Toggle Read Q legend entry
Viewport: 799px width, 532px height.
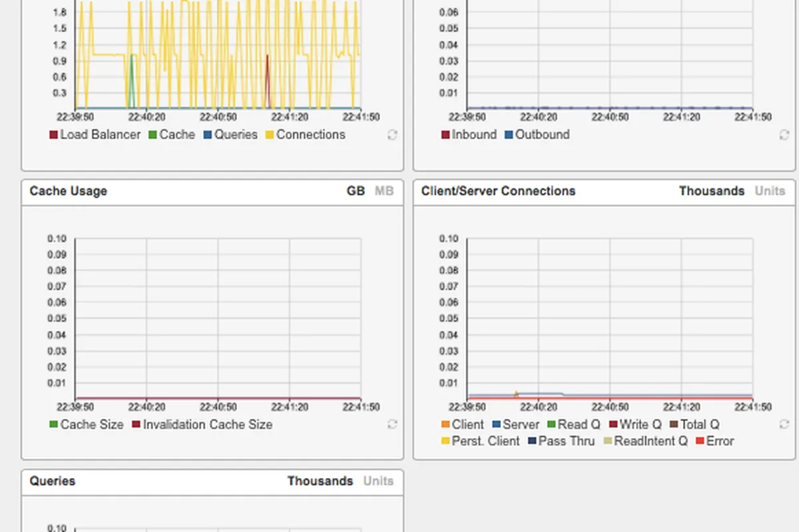click(573, 424)
